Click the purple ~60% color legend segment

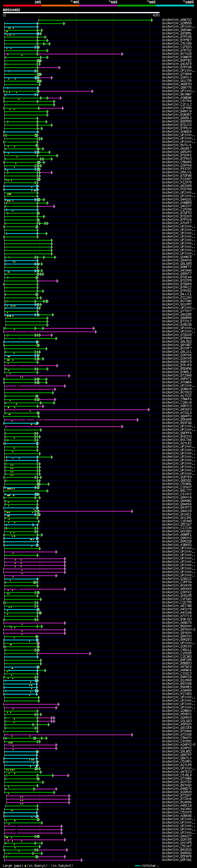[x=99, y=6]
